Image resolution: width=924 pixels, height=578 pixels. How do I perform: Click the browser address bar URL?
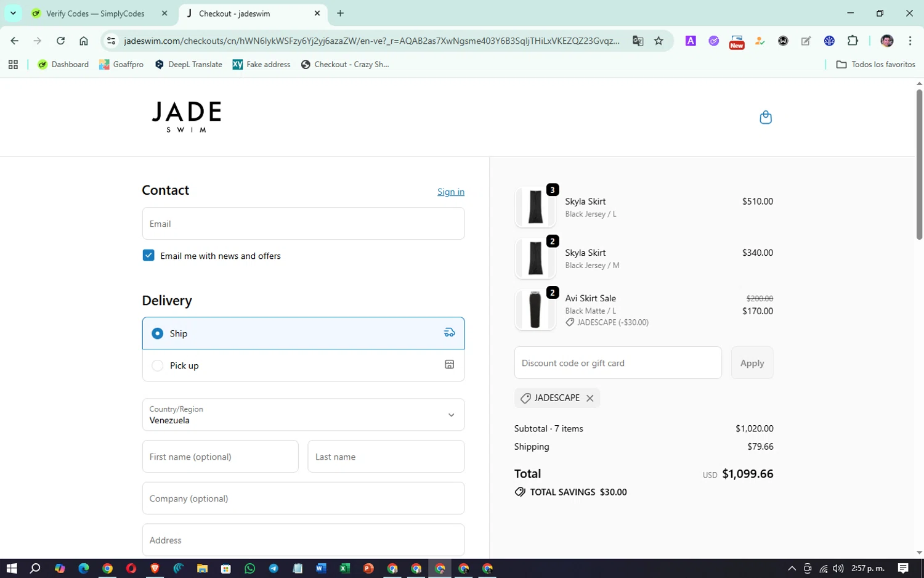pyautogui.click(x=371, y=41)
